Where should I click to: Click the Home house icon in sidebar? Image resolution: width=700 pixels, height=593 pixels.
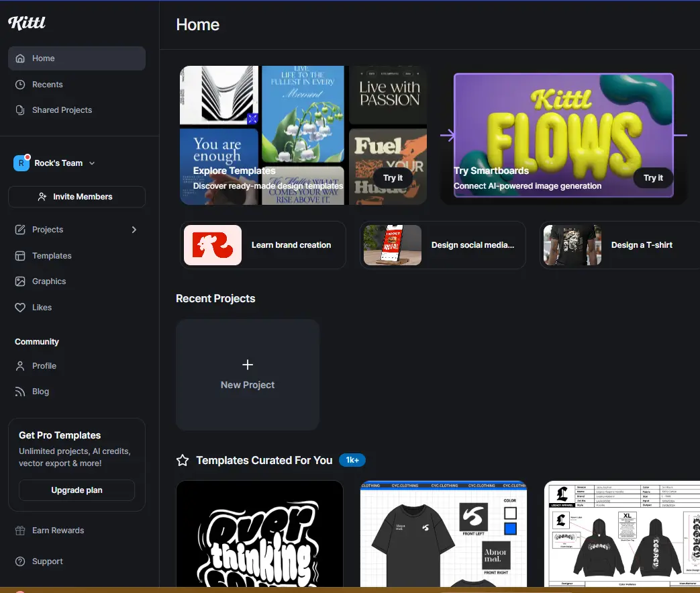(20, 58)
